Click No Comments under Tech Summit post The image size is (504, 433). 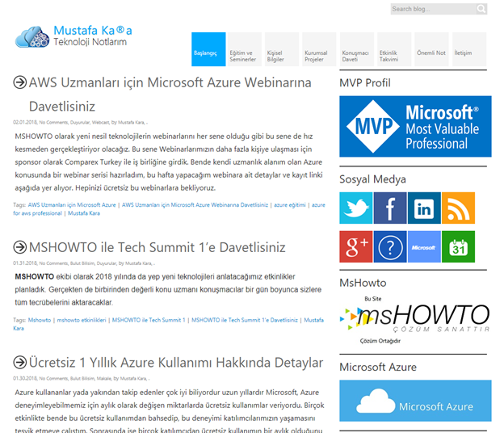tap(53, 263)
